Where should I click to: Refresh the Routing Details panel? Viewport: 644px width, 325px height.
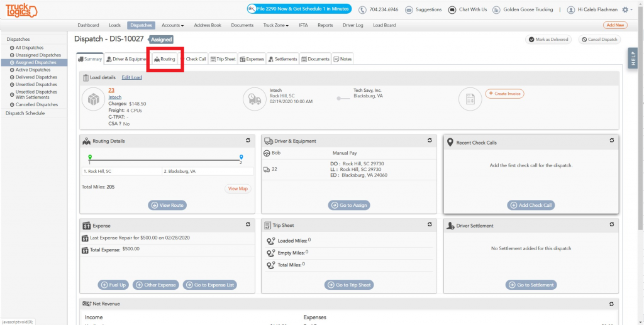tap(248, 141)
